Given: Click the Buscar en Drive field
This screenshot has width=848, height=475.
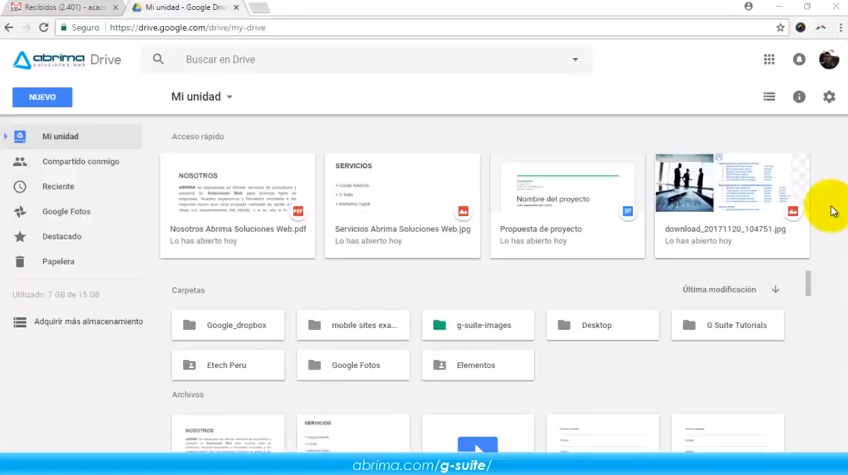Looking at the screenshot, I should point(368,60).
